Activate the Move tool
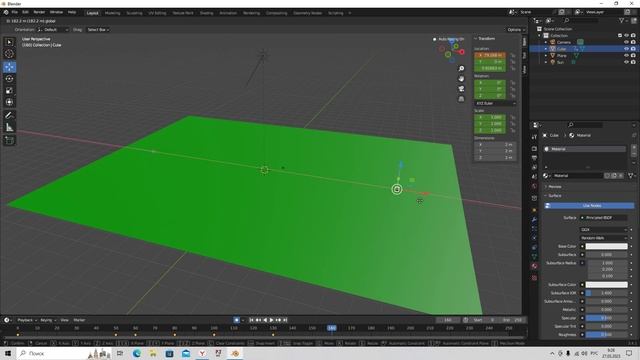Screen dimensions: 640x360 coord(9,67)
